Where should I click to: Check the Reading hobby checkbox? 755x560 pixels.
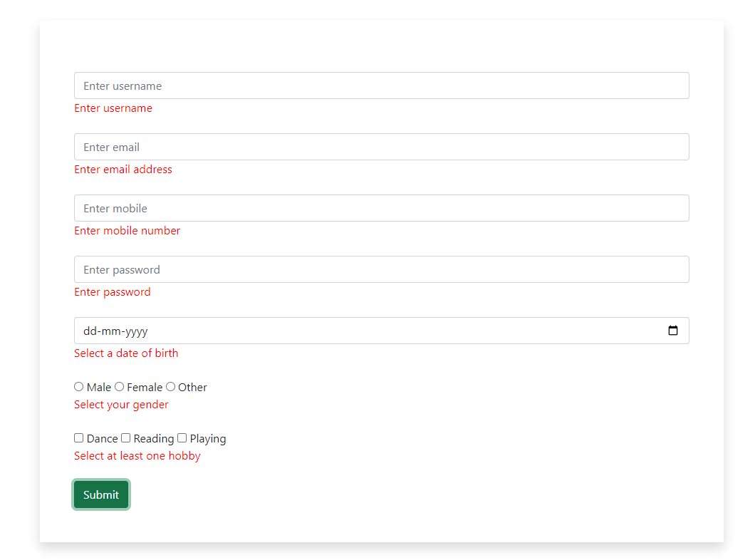[125, 437]
